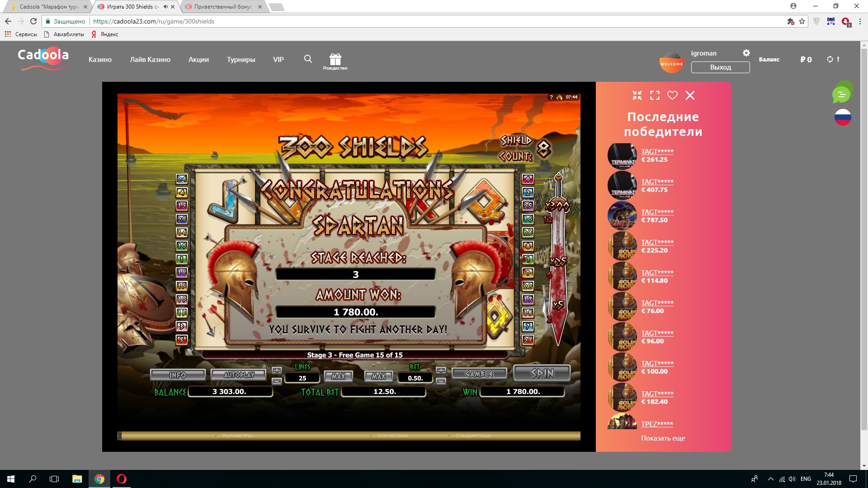Open the Рождество gift icon

(x=335, y=61)
